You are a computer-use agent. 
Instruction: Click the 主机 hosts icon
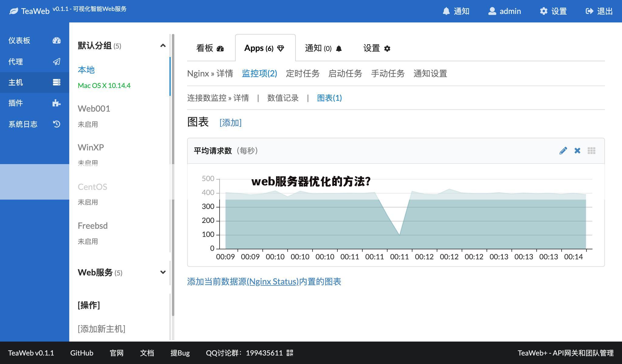[56, 82]
